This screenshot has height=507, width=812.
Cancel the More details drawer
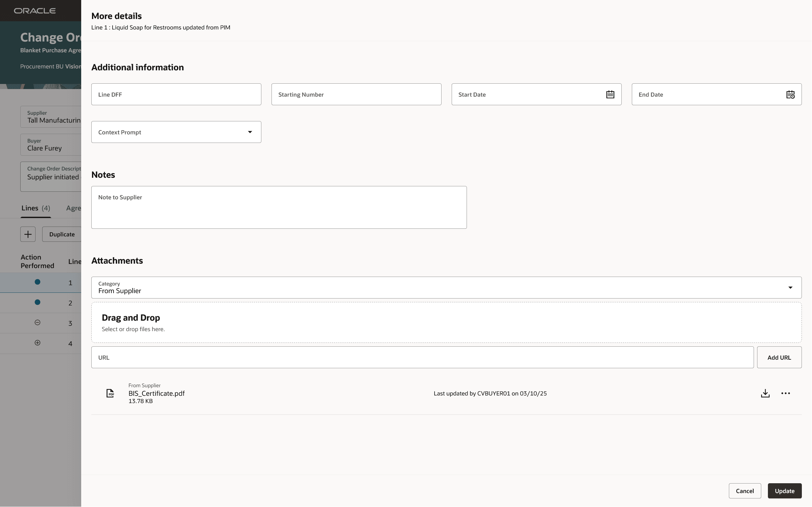(x=744, y=491)
